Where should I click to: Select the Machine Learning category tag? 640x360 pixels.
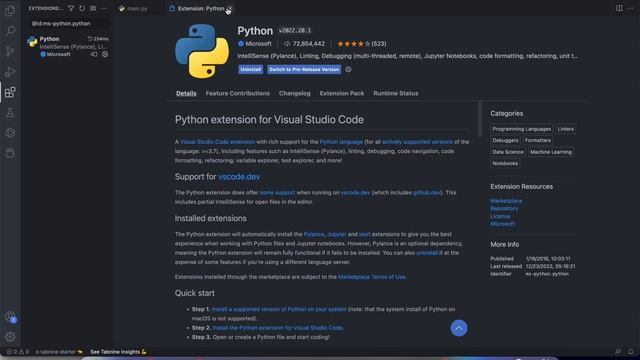551,152
